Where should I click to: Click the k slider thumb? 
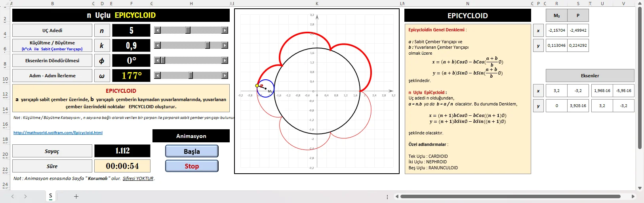coord(208,45)
